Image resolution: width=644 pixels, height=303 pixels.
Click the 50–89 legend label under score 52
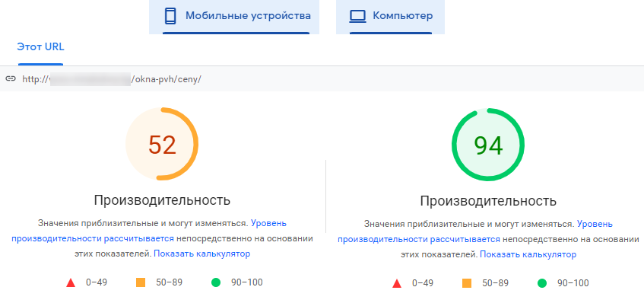coord(170,282)
